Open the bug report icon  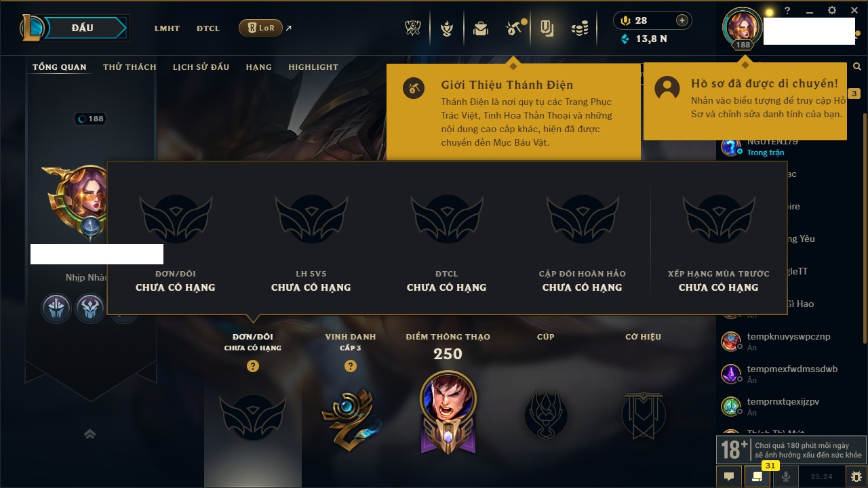[x=856, y=476]
